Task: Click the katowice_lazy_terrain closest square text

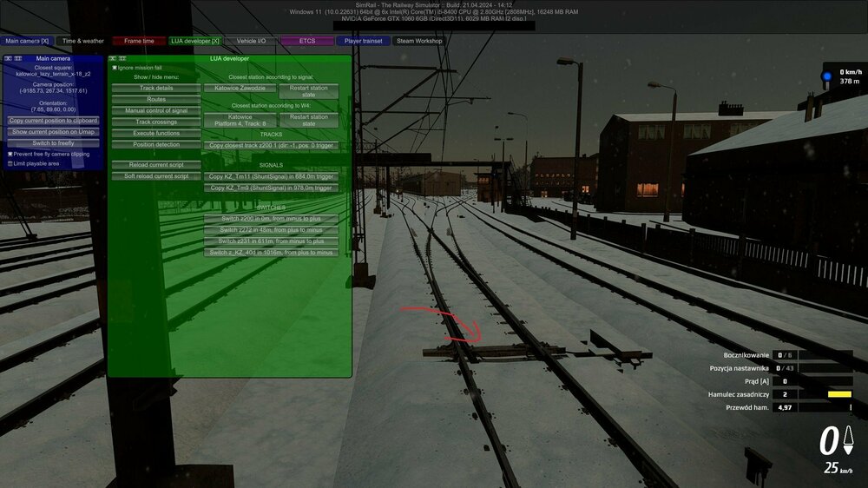Action: [x=53, y=74]
